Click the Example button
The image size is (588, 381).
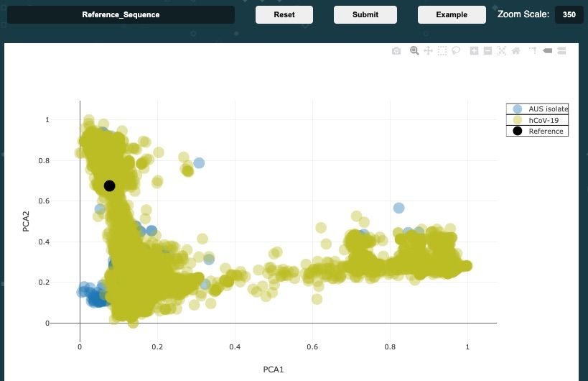pos(452,14)
